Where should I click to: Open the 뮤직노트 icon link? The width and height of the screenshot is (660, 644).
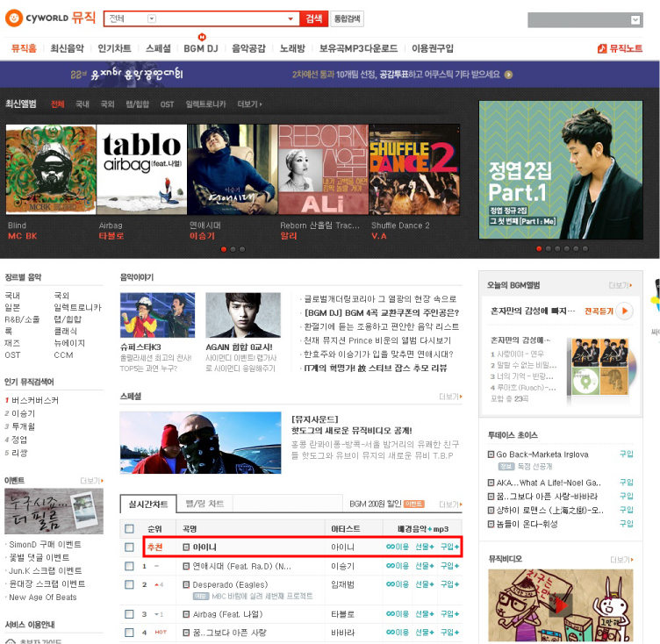click(x=602, y=48)
